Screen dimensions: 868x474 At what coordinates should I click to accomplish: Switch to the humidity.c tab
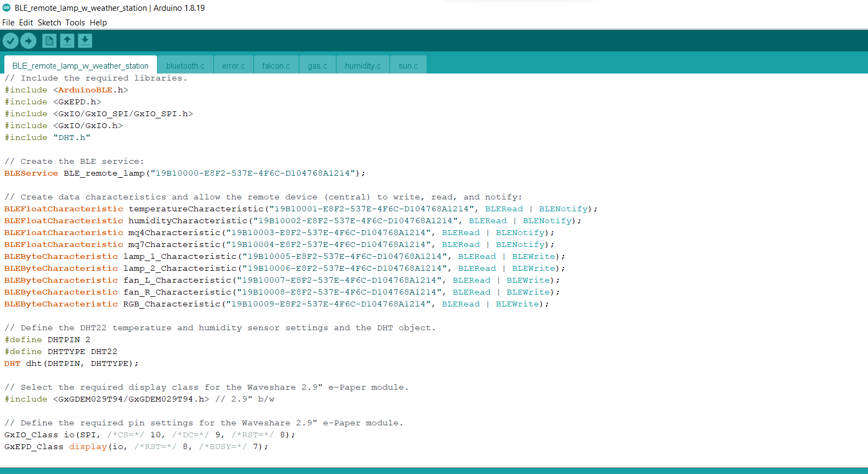pyautogui.click(x=362, y=66)
